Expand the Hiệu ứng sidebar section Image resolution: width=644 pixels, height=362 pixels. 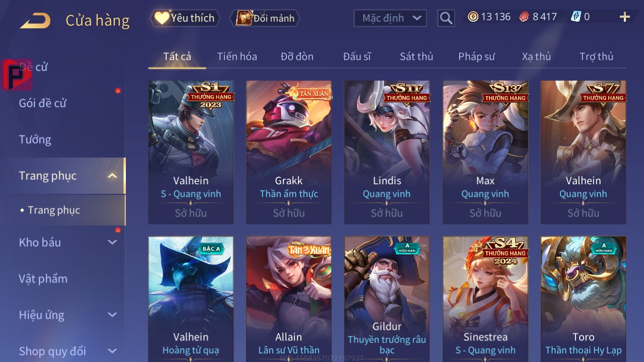112,315
